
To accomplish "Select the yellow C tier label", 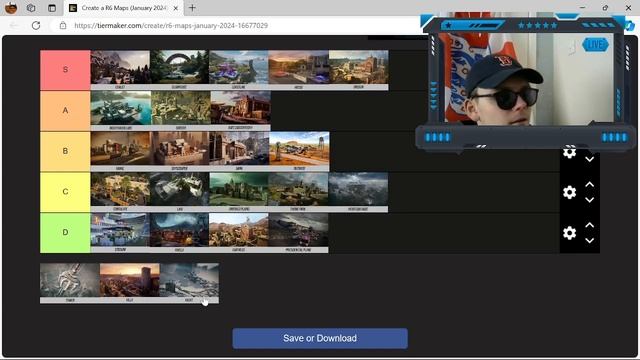I will (65, 192).
